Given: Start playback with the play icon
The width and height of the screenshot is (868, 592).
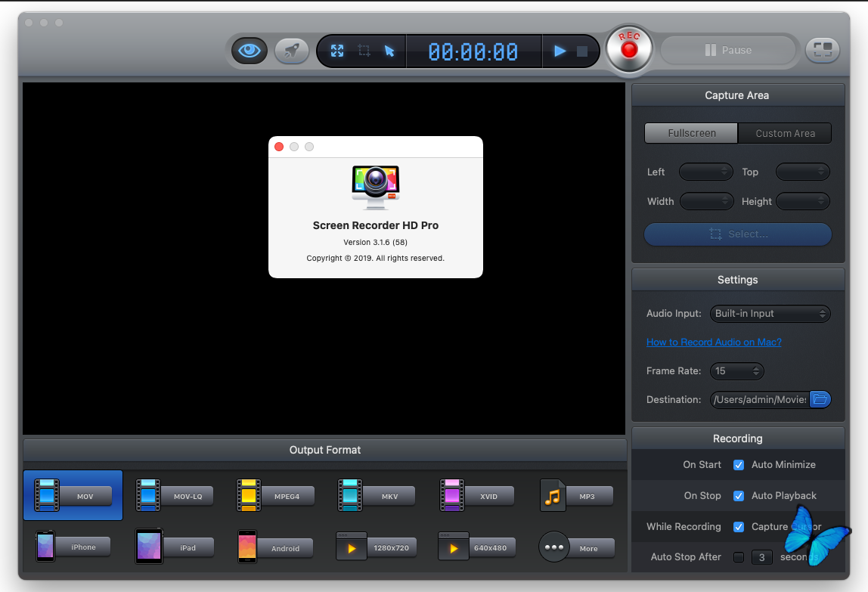Looking at the screenshot, I should (x=560, y=51).
